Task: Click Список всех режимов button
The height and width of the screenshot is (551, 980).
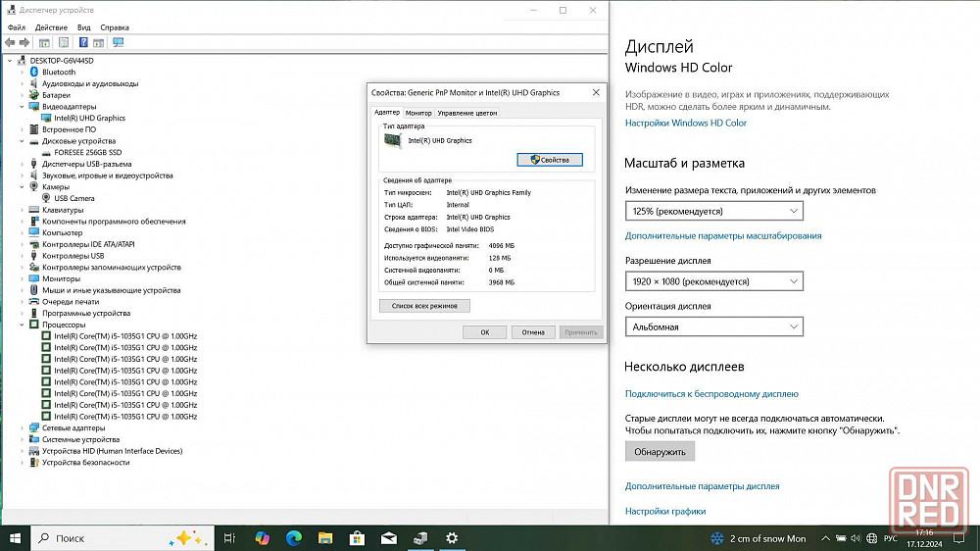Action: 424,306
